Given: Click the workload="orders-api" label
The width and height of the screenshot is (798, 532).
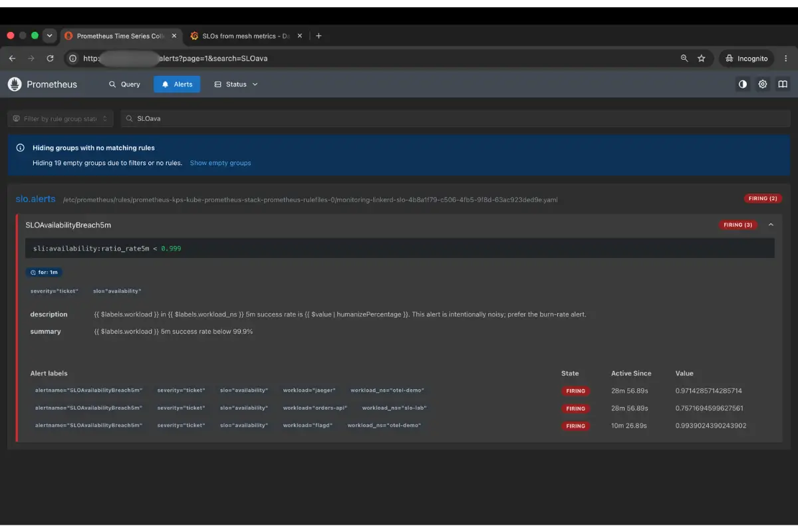Looking at the screenshot, I should pos(315,408).
